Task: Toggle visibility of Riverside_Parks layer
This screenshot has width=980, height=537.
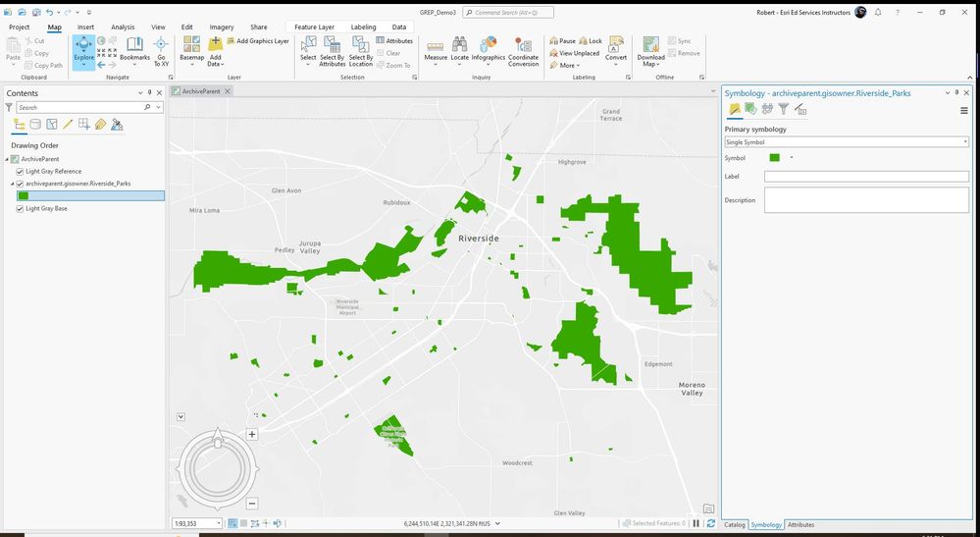Action: pos(20,184)
